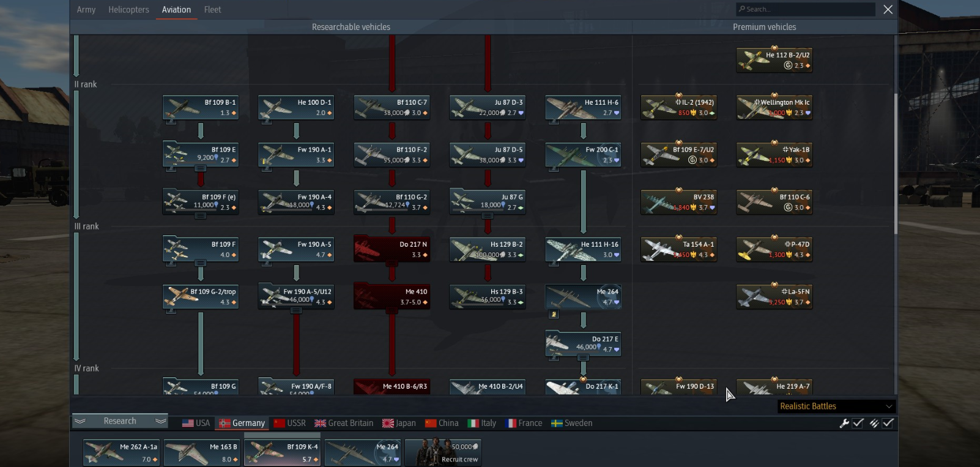Screen dimensions: 980x467
Task: Select the Bf 109 B-1 aircraft card
Action: coord(201,108)
